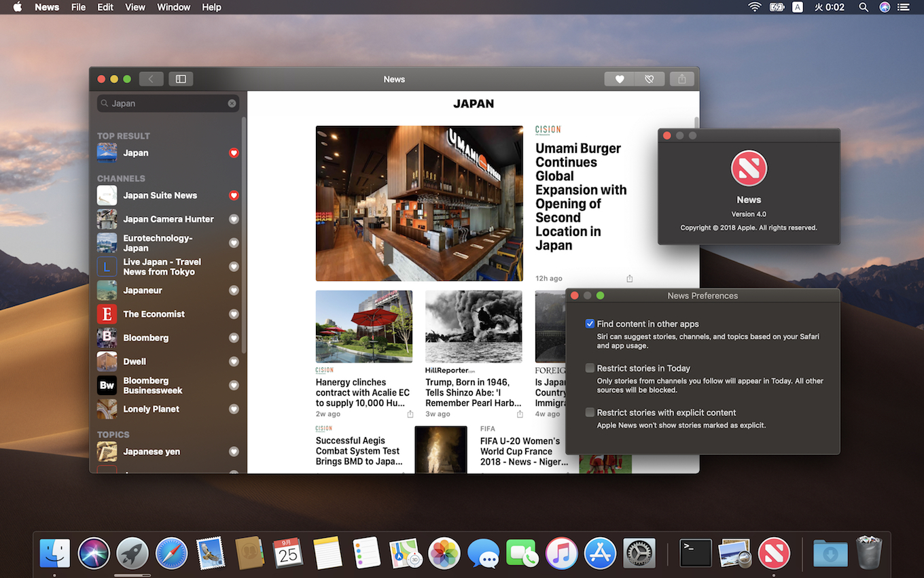The width and height of the screenshot is (924, 578).
Task: Open Hanergy clinches contract article
Action: tap(363, 392)
